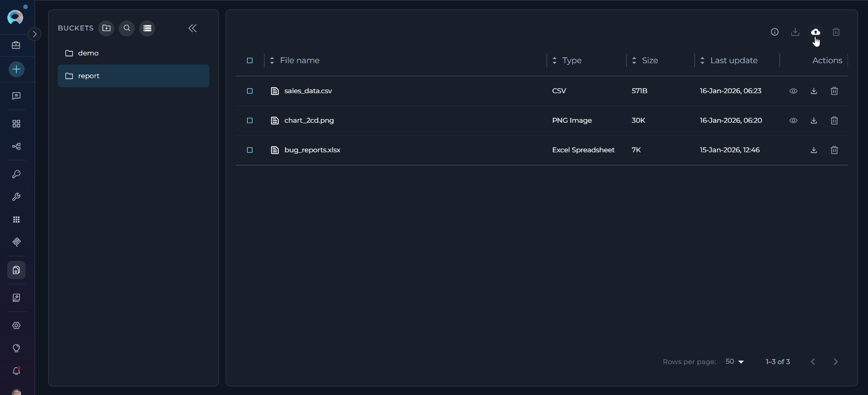This screenshot has height=395, width=868.
Task: Create a new bucket with folder-plus icon
Action: [106, 28]
